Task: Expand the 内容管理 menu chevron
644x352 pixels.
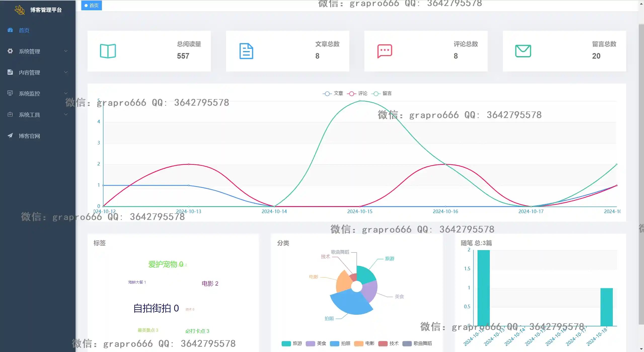Action: coord(66,72)
